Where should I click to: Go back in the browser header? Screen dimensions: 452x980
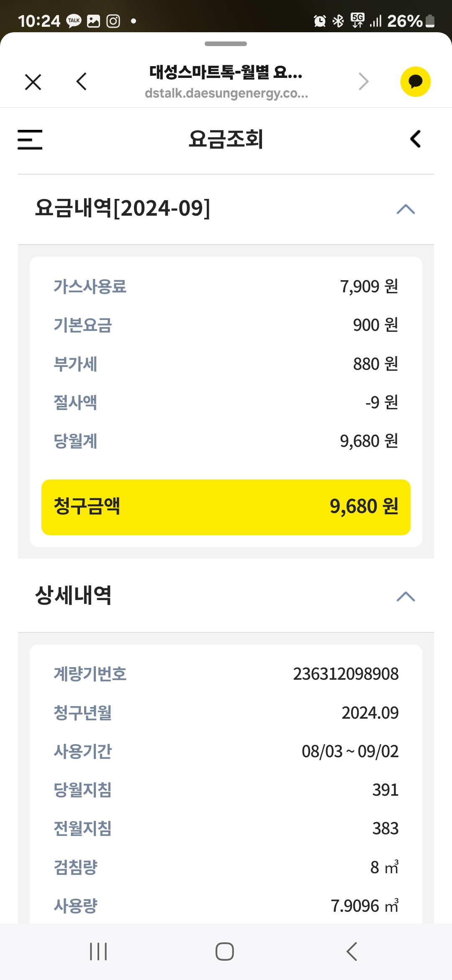(x=82, y=82)
